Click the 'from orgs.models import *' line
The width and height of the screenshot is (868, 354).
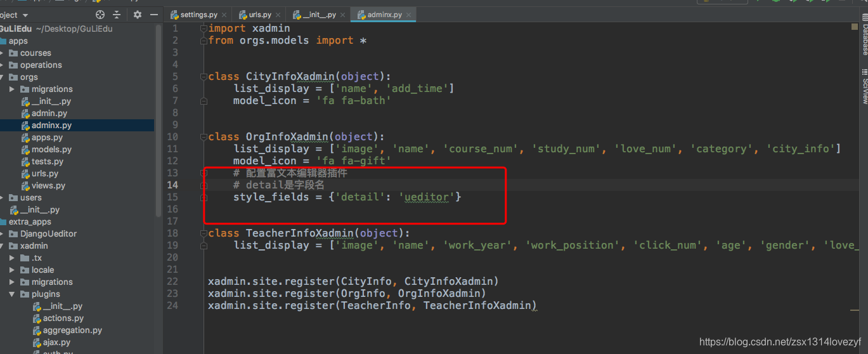click(x=287, y=40)
